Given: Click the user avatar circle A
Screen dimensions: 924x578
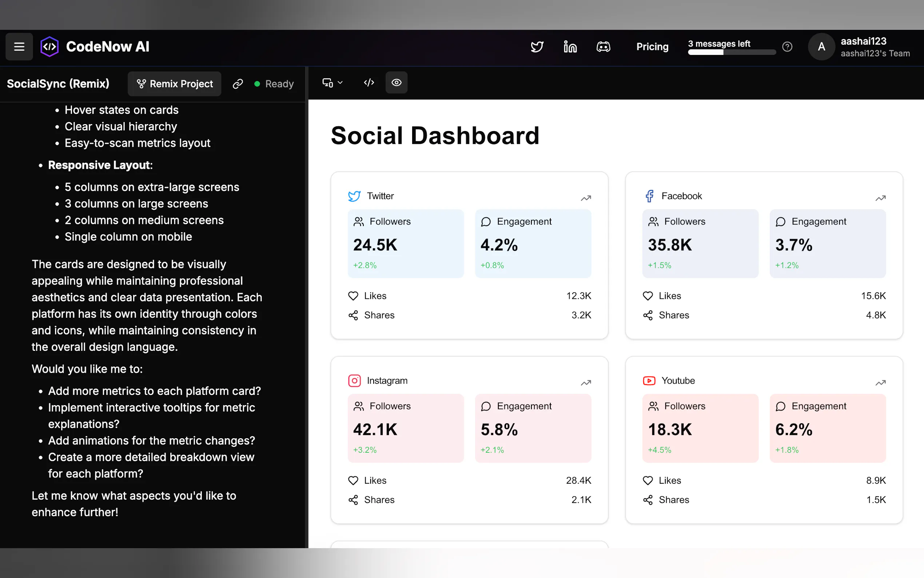Looking at the screenshot, I should click(821, 47).
